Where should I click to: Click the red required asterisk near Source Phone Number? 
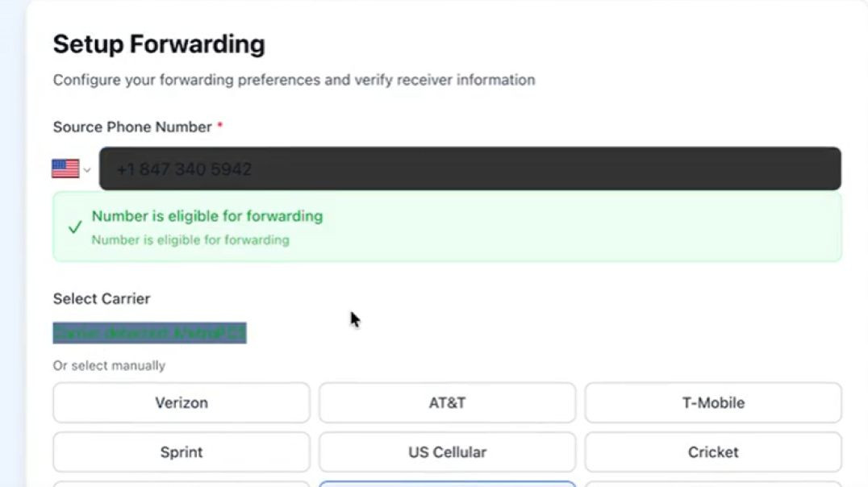pos(220,123)
